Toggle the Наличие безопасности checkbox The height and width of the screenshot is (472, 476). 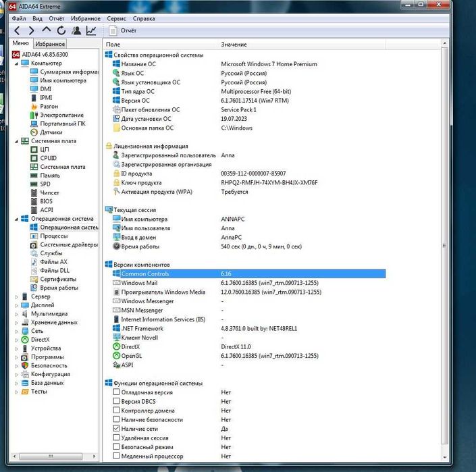pos(116,419)
